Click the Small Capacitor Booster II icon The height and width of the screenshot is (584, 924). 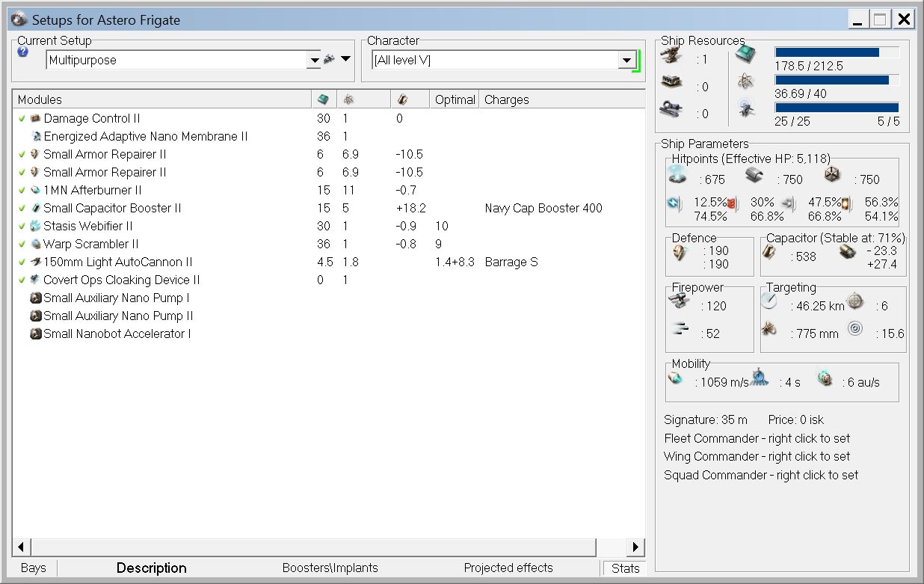tap(35, 208)
